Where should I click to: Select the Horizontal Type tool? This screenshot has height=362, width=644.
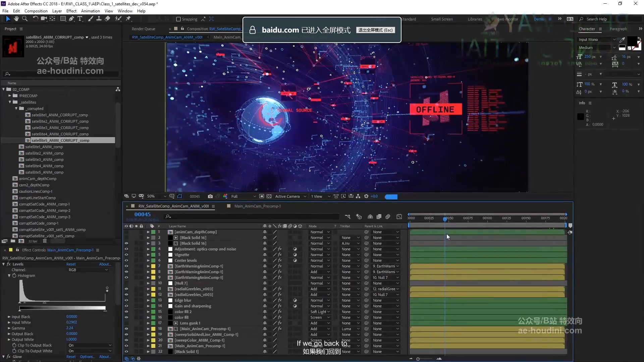point(80,19)
